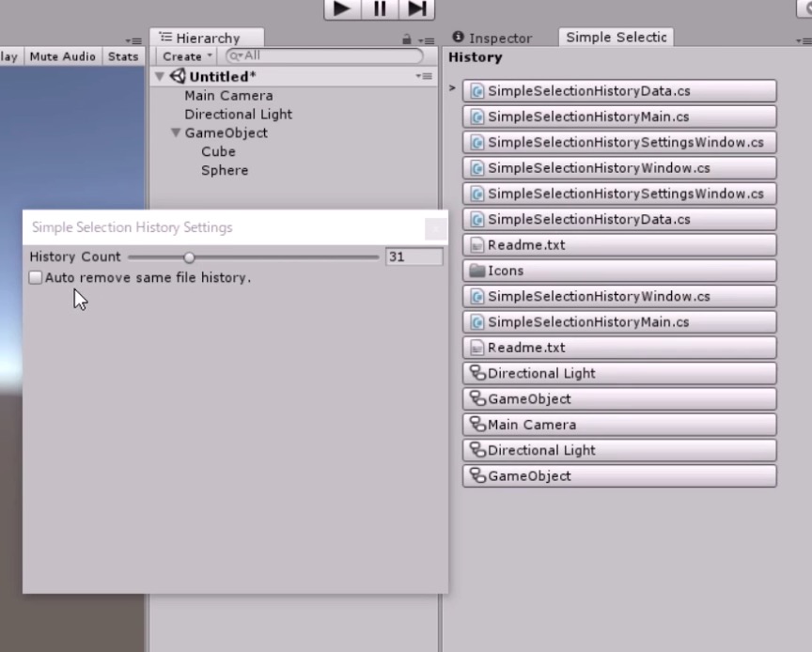Open the Untitled scene options menu
812x652 pixels.
[424, 76]
